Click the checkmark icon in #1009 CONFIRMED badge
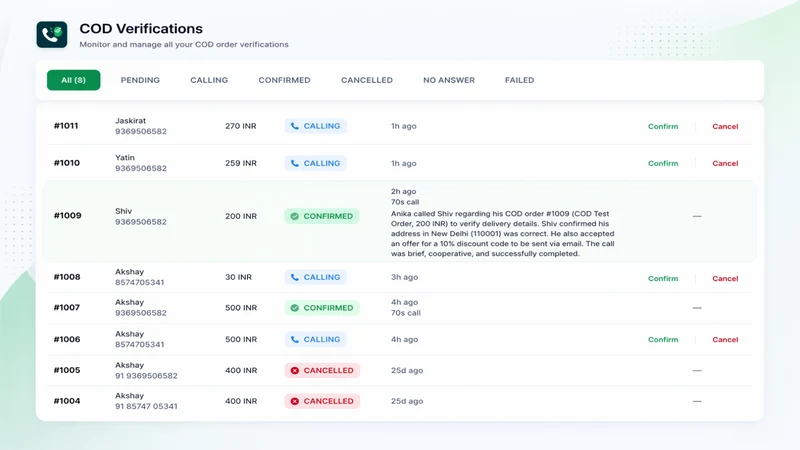This screenshot has height=450, width=800. click(294, 216)
